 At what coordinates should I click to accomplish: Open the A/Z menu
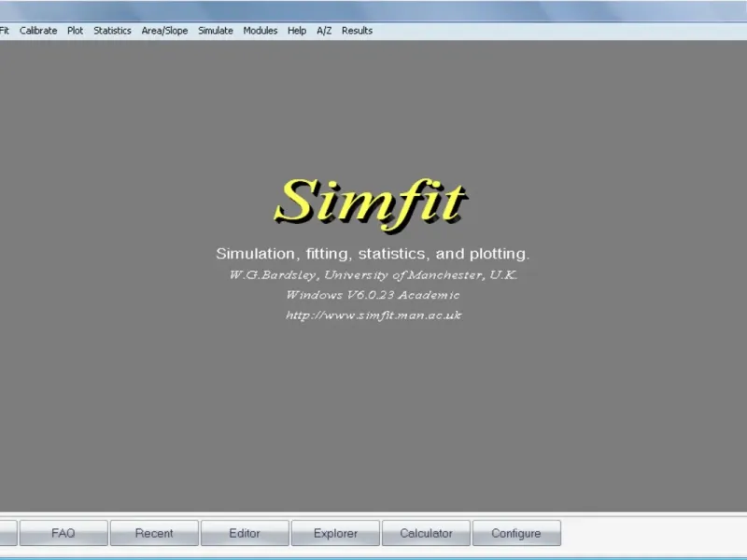click(x=324, y=31)
